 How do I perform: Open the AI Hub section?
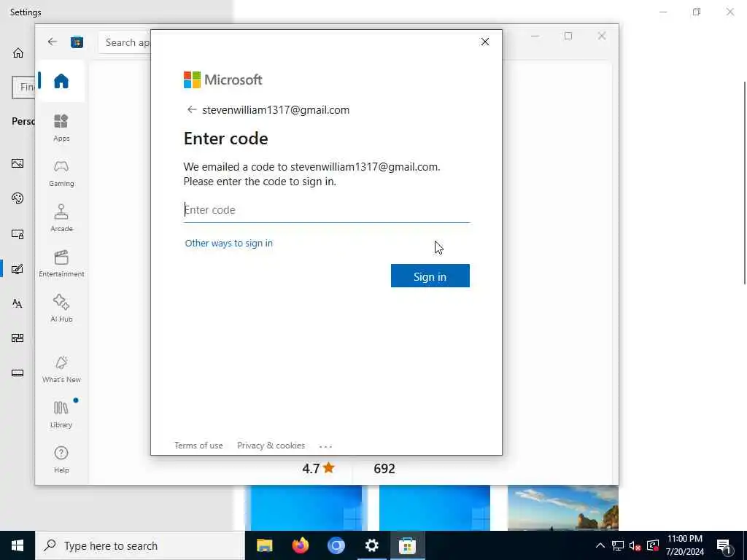coord(61,308)
